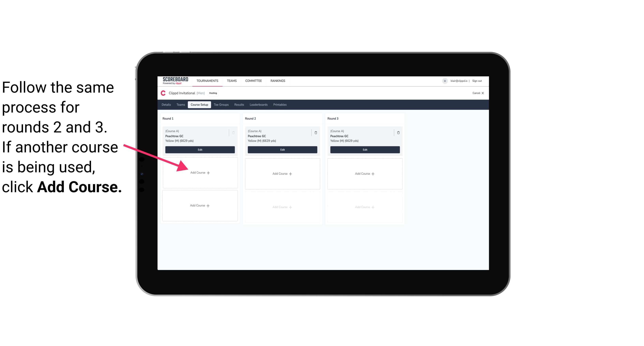
Task: Click the Course Setup tab
Action: tap(198, 104)
